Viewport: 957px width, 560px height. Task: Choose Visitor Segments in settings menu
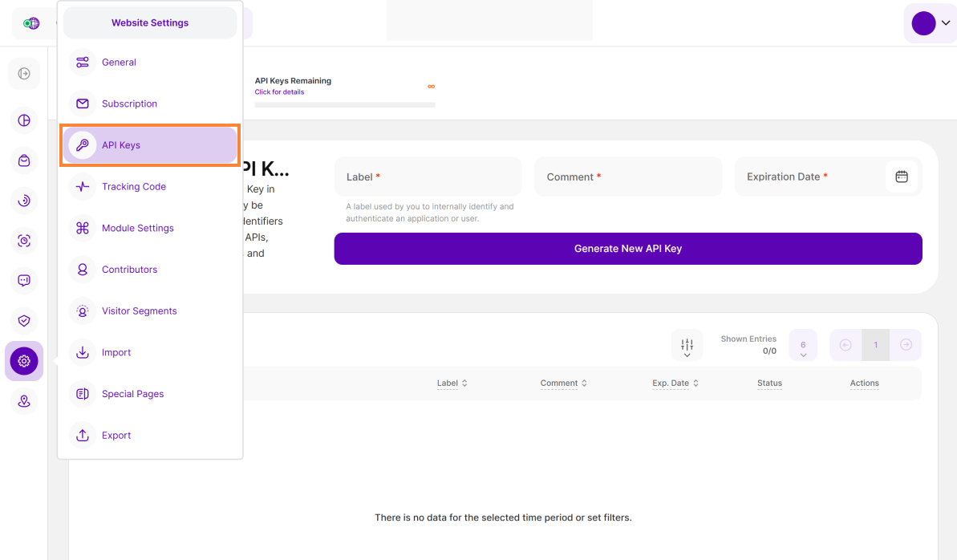139,311
